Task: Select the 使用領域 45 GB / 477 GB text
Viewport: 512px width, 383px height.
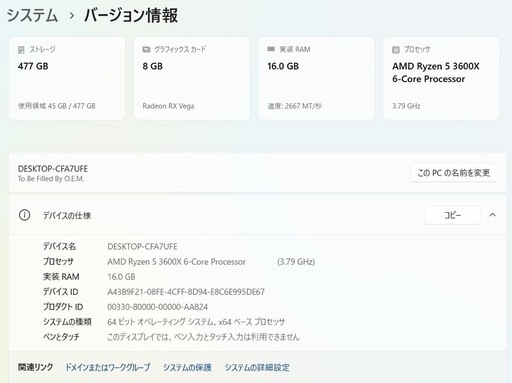Action: tap(57, 106)
